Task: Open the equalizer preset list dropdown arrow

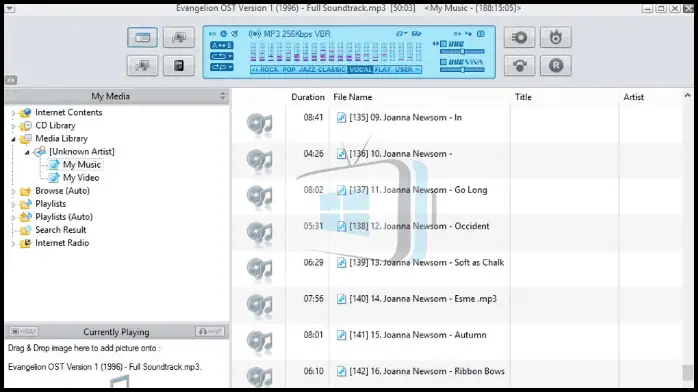Action: coord(418,69)
